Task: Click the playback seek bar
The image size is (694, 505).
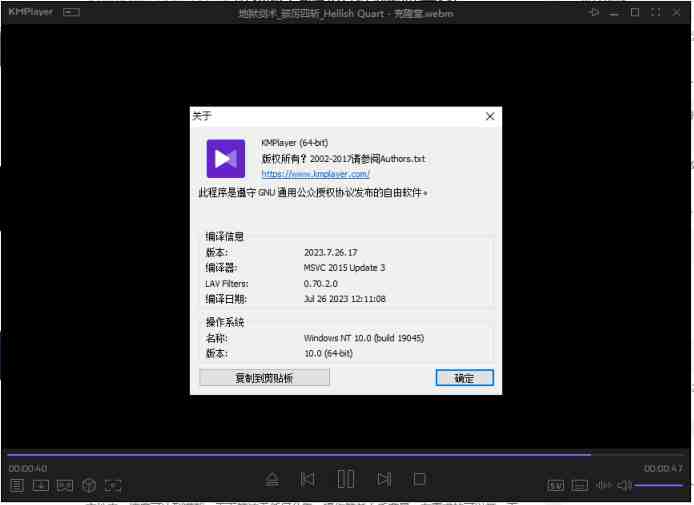Action: pos(345,454)
